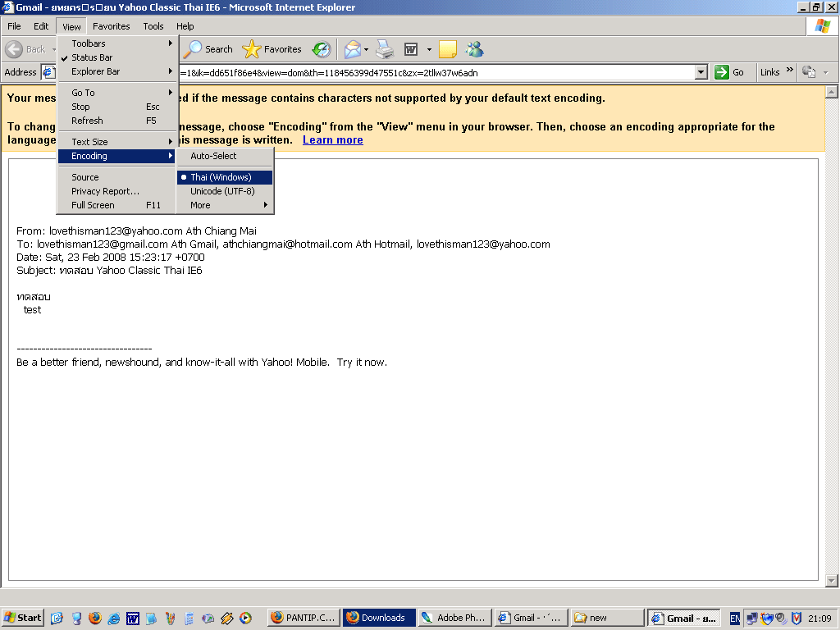
Task: Choose Privacy Report from the View menu
Action: coord(116,191)
